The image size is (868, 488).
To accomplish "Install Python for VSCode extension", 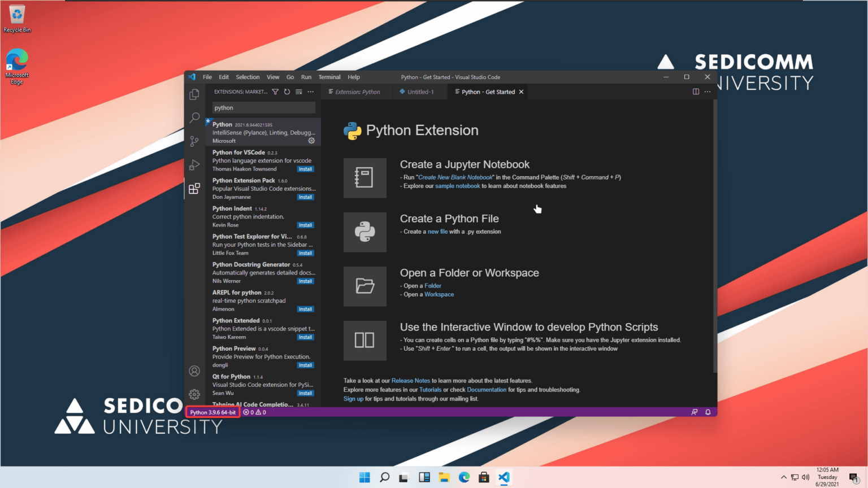I will (x=305, y=169).
